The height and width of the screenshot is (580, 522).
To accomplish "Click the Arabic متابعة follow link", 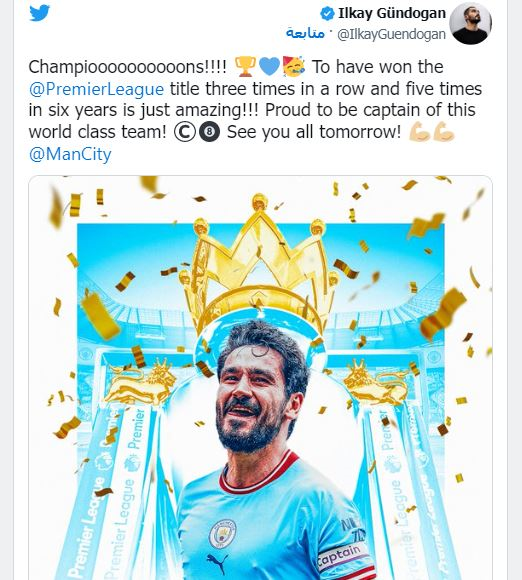I will 305,33.
